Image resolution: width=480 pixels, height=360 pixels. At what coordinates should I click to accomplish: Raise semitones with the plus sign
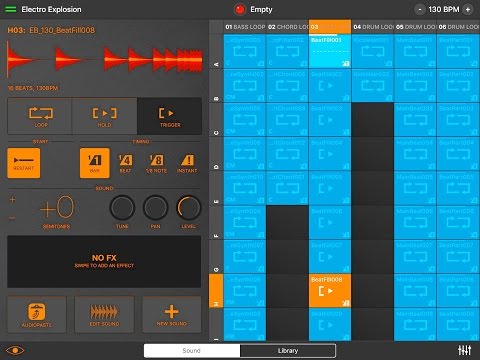(x=12, y=200)
